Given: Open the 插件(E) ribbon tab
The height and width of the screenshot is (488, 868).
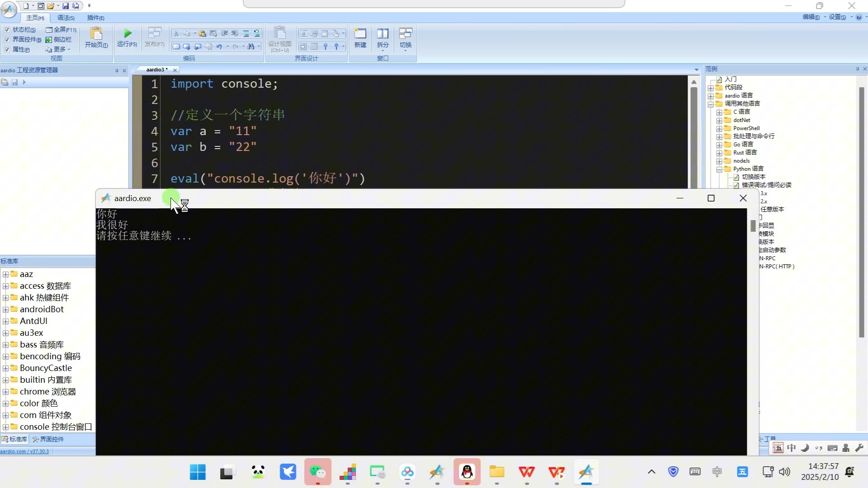Looking at the screenshot, I should [x=96, y=18].
